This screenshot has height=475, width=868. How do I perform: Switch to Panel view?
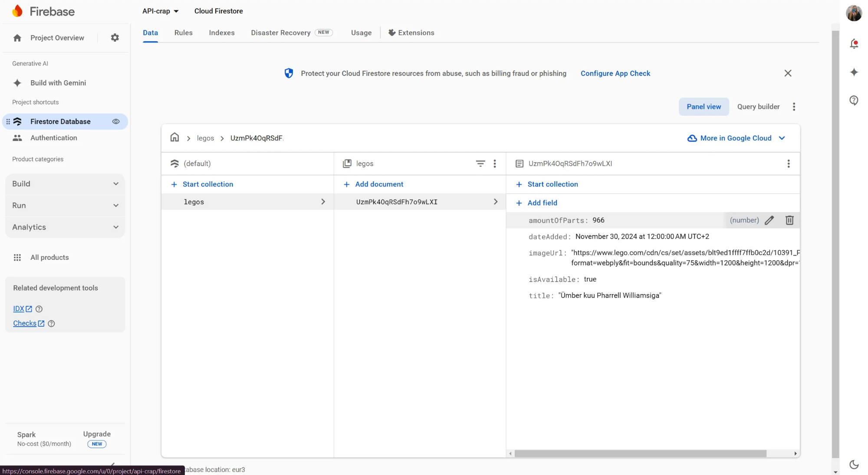click(x=704, y=107)
